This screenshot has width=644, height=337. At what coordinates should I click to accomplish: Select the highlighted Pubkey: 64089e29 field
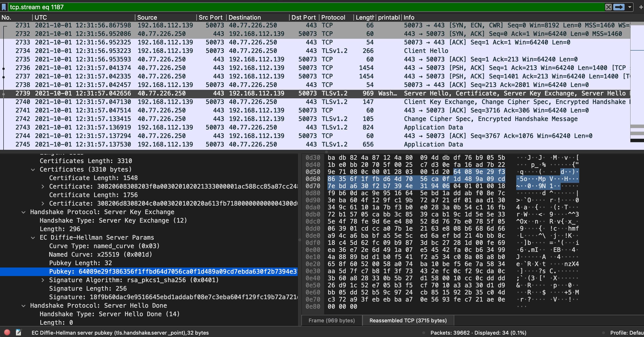click(x=149, y=272)
